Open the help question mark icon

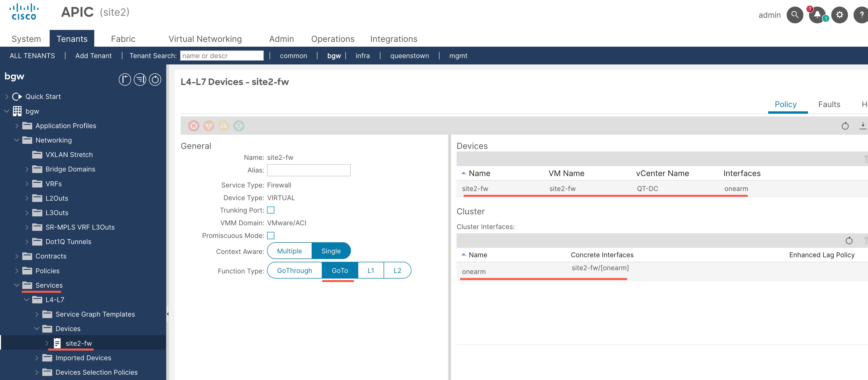[x=861, y=15]
